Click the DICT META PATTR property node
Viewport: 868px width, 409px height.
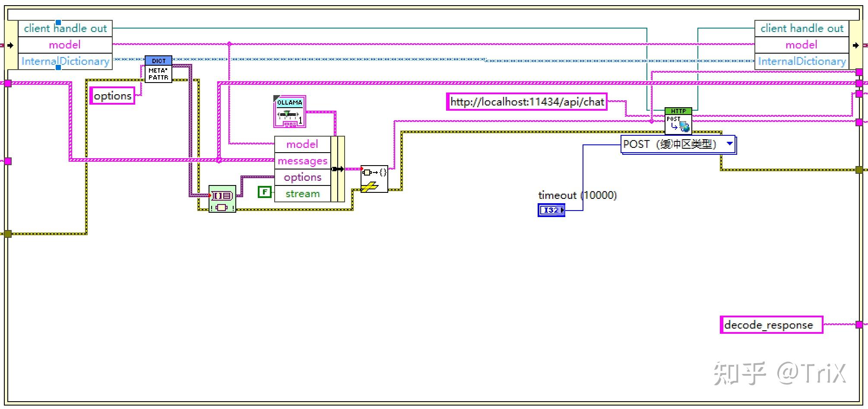(x=158, y=68)
